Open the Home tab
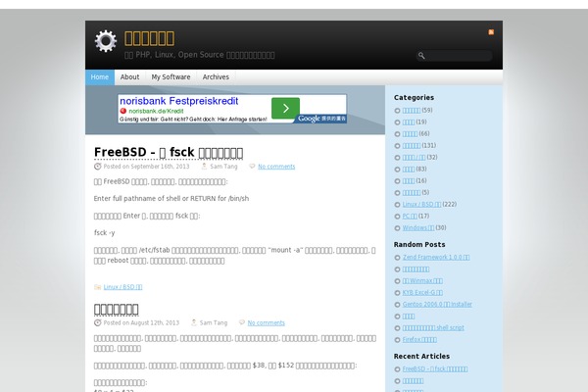Screen dimensions: 588x392 pyautogui.click(x=100, y=76)
